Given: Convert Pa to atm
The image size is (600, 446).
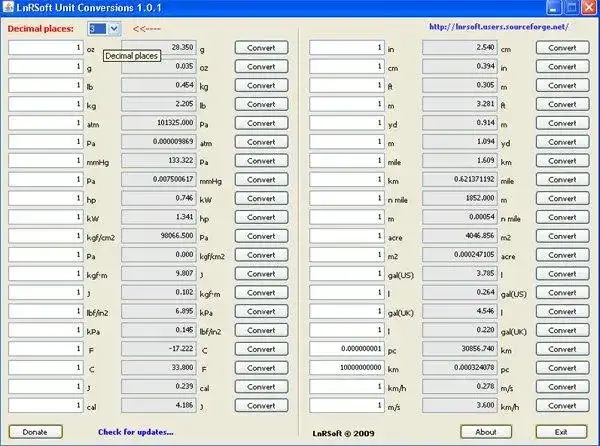Looking at the screenshot, I should click(261, 142).
